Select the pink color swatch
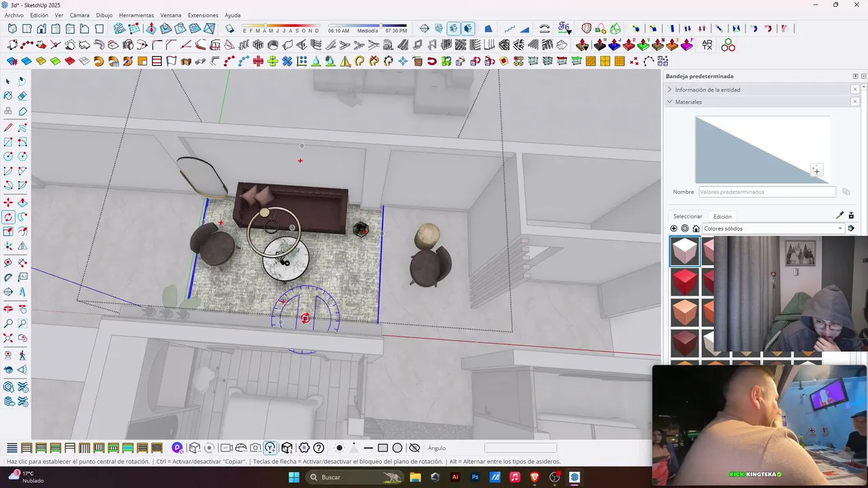 point(684,251)
